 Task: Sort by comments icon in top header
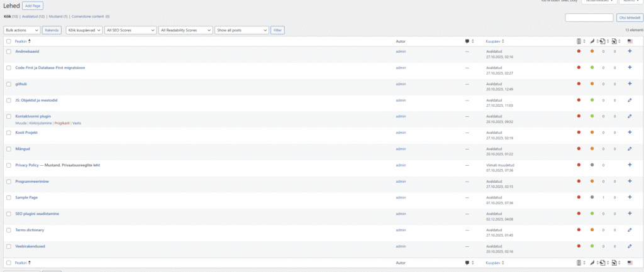coord(467,41)
